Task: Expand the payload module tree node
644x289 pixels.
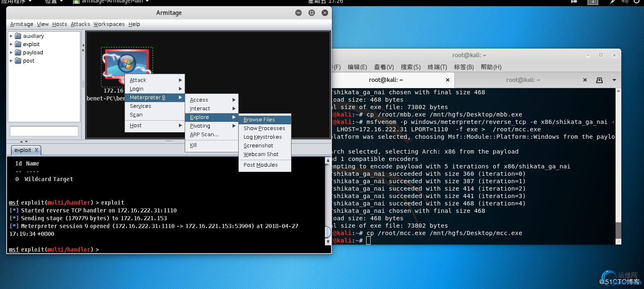Action: (x=12, y=52)
